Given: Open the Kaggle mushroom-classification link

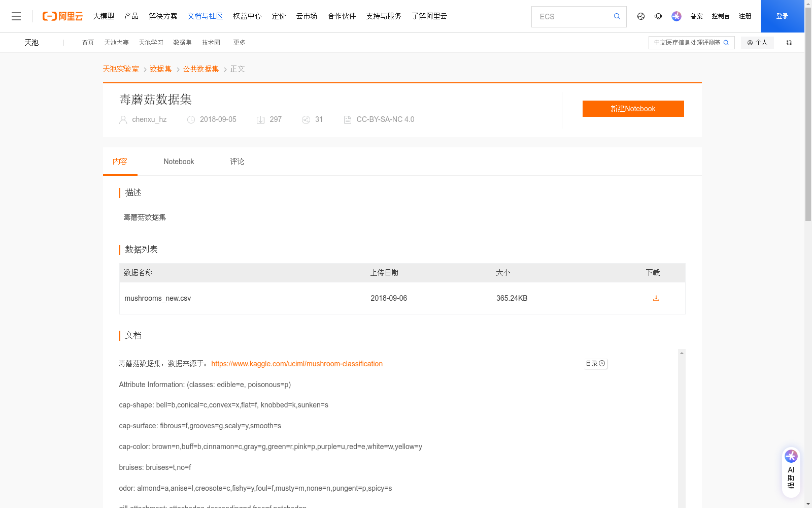Looking at the screenshot, I should [x=297, y=364].
